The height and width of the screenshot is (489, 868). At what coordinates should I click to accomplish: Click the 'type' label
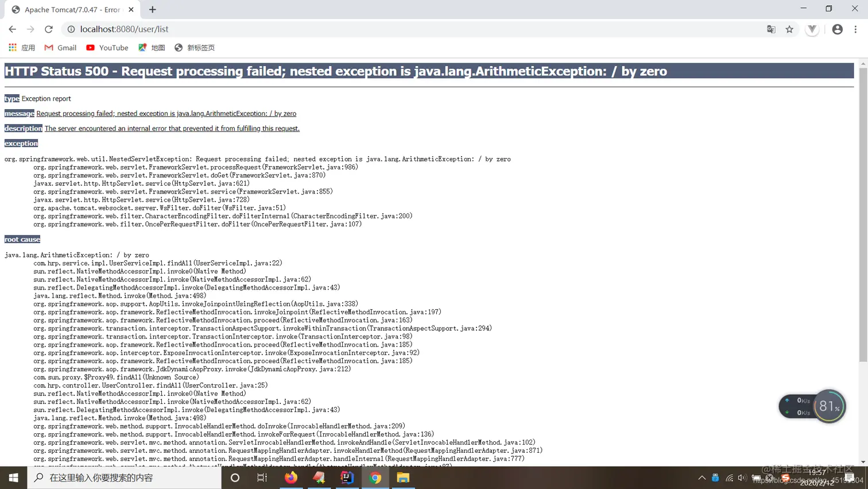point(11,99)
